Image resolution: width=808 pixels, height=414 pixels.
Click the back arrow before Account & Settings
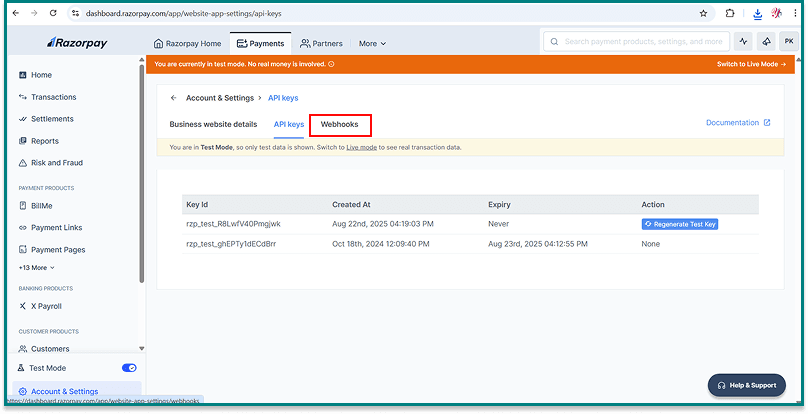coord(173,98)
